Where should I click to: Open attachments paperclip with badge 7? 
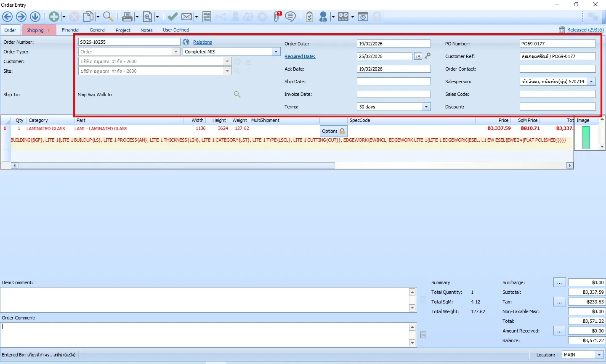(277, 17)
